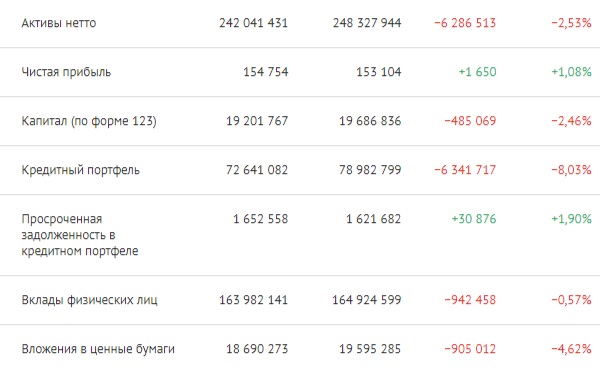600x368 pixels.
Task: Select the change value −6 286 513
Action: (x=465, y=23)
